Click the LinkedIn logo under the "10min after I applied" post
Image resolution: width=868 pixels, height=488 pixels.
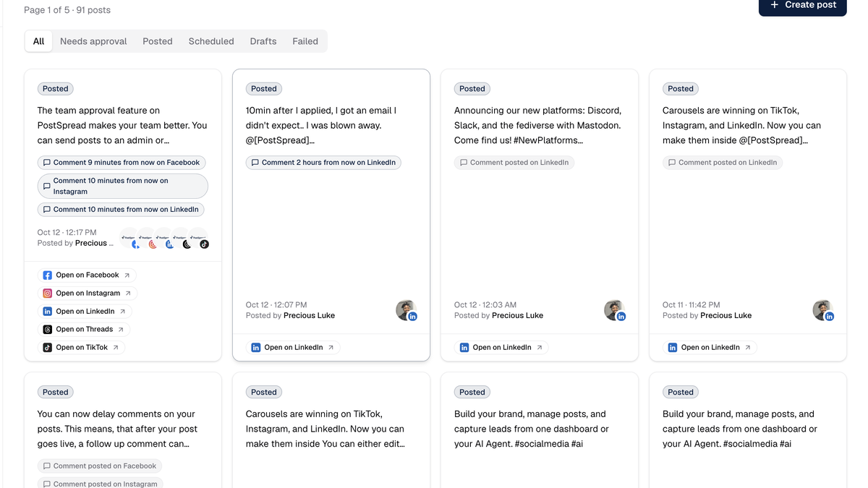tap(255, 348)
